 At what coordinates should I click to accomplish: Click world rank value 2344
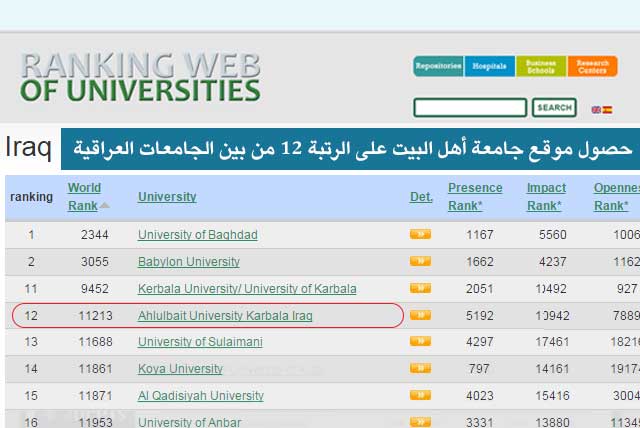coord(95,235)
